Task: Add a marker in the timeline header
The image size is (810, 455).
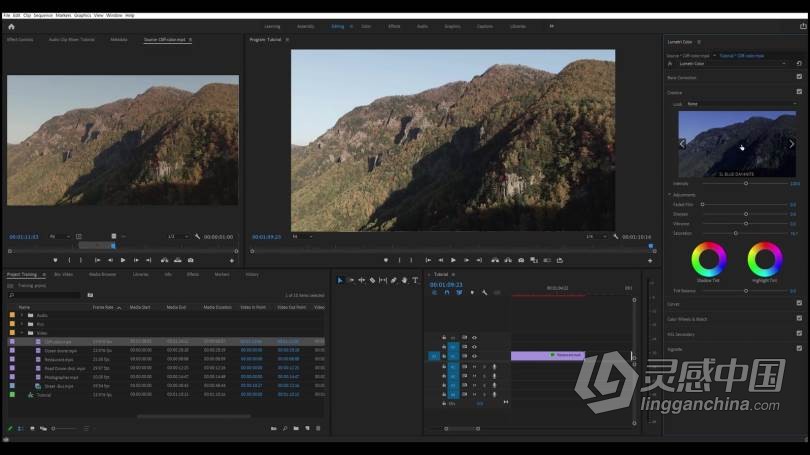Action: pyautogui.click(x=472, y=293)
